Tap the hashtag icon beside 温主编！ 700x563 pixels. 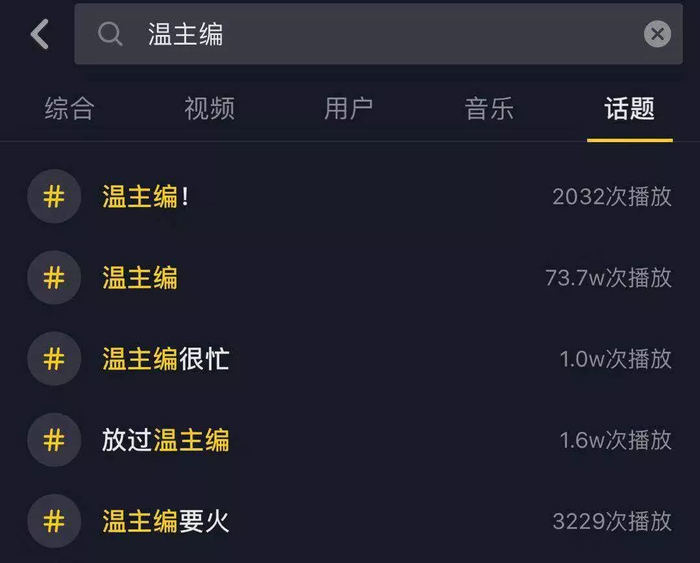[x=54, y=196]
